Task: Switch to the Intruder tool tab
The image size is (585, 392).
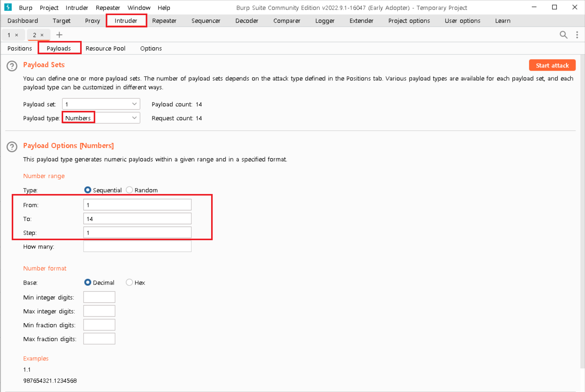Action: 126,21
